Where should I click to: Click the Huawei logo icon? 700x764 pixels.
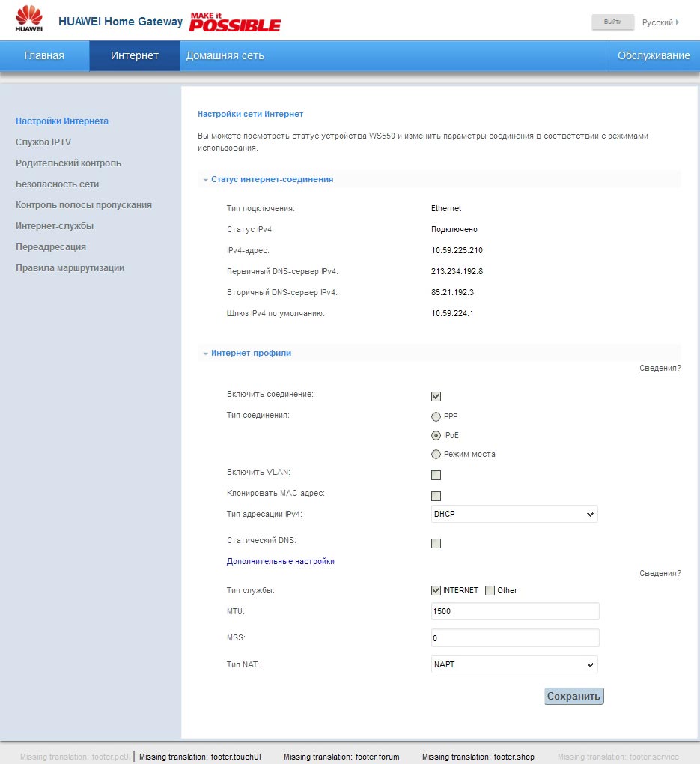(x=29, y=19)
